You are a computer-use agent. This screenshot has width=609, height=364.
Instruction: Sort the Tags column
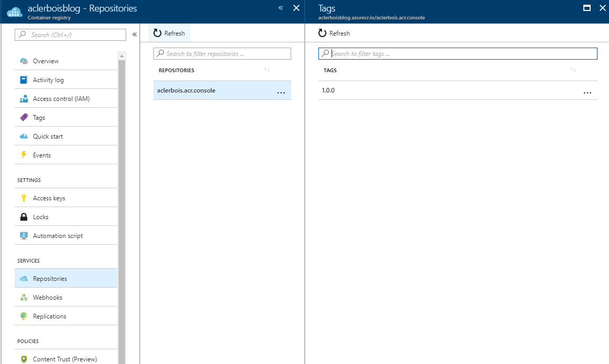click(573, 70)
